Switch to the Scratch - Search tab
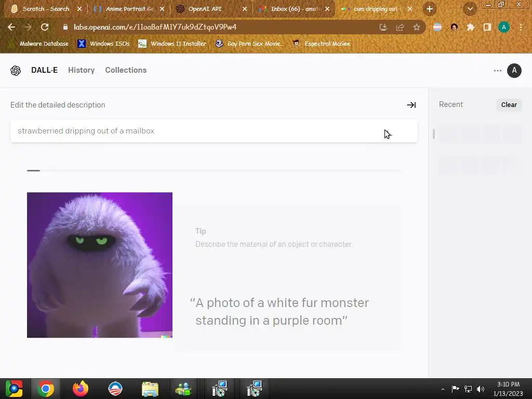 pyautogui.click(x=45, y=9)
